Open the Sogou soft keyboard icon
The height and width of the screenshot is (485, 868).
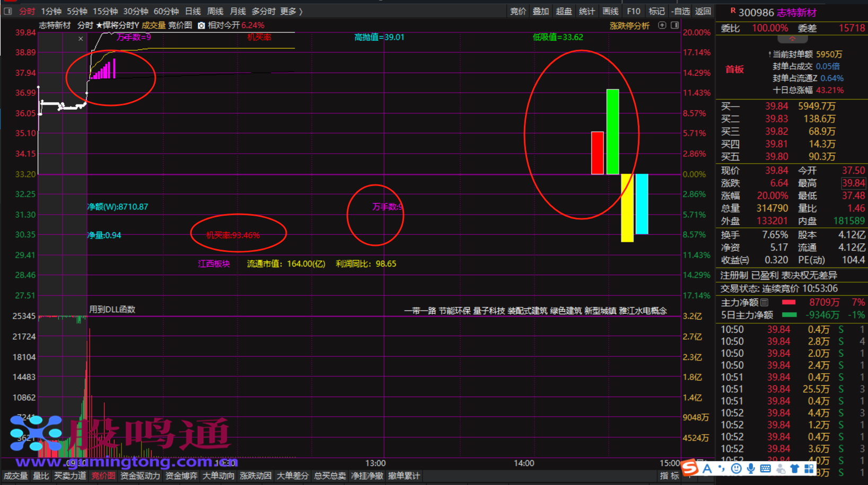tap(765, 468)
